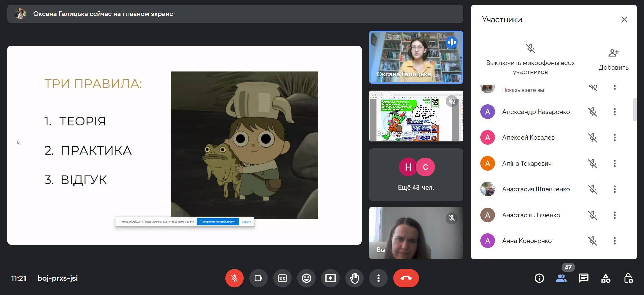Open options for Аліна Токаревич

[615, 163]
